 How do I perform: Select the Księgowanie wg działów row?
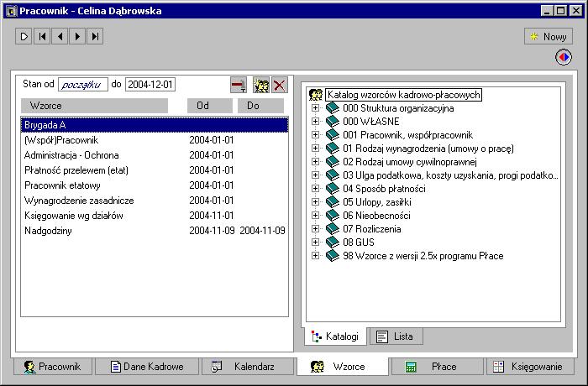pos(155,216)
